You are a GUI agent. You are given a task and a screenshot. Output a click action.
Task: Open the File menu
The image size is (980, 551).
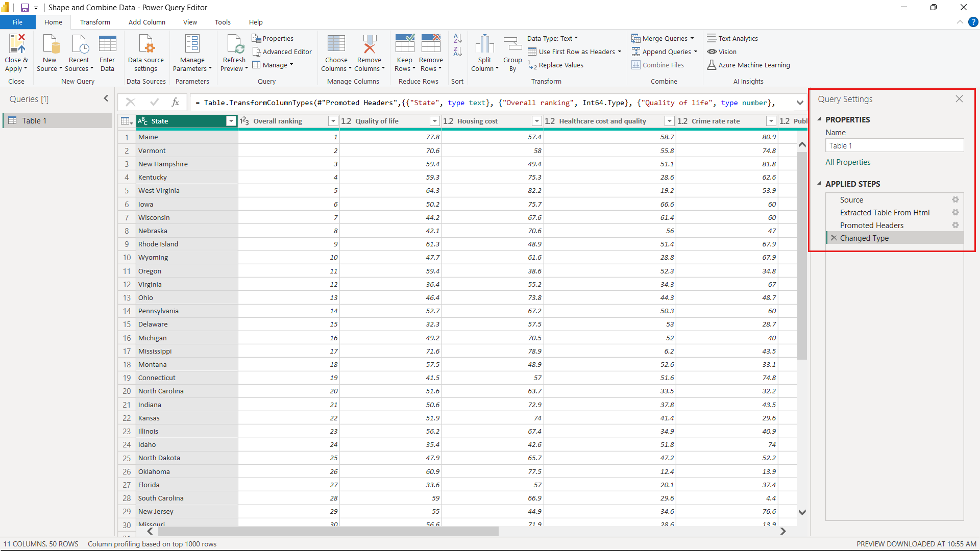tap(17, 22)
